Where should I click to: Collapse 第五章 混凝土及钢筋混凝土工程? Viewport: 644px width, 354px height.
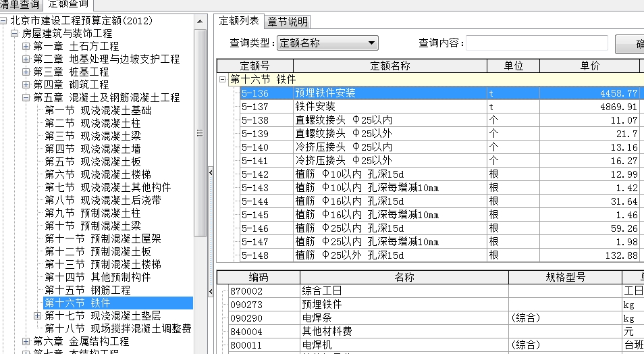click(x=26, y=97)
